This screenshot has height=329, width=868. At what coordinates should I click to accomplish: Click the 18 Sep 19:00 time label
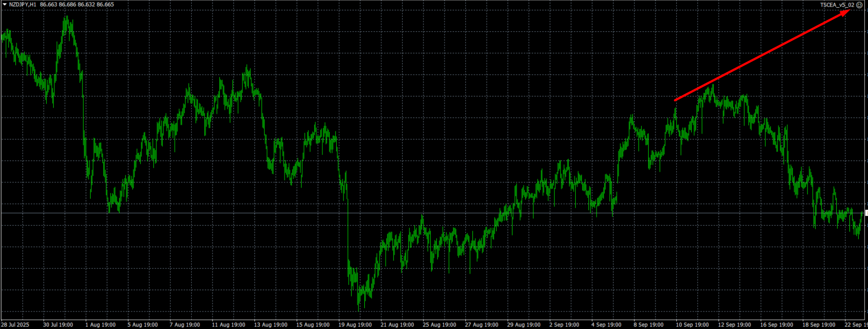[x=819, y=325]
